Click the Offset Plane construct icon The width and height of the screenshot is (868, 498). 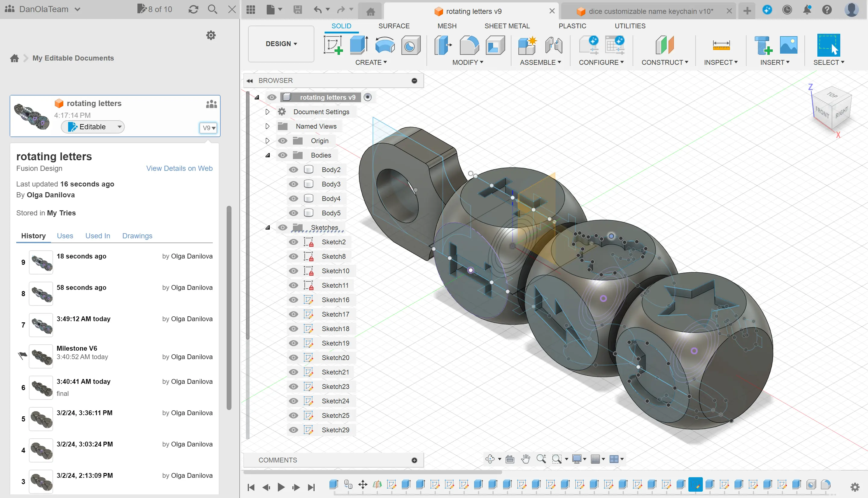(665, 45)
